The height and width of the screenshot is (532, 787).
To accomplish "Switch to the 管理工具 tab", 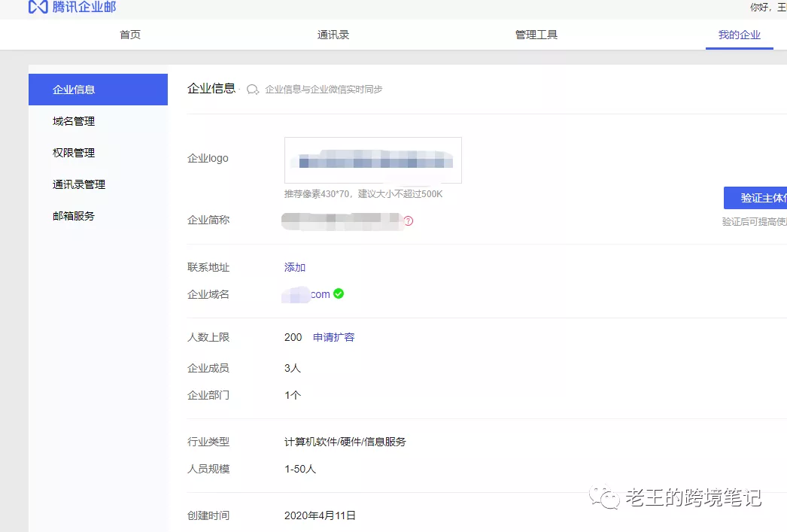I will tap(536, 35).
